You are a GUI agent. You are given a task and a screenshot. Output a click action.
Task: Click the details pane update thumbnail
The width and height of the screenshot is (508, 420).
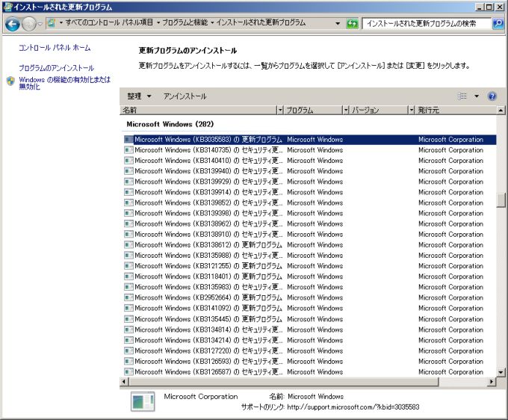pyautogui.click(x=143, y=401)
